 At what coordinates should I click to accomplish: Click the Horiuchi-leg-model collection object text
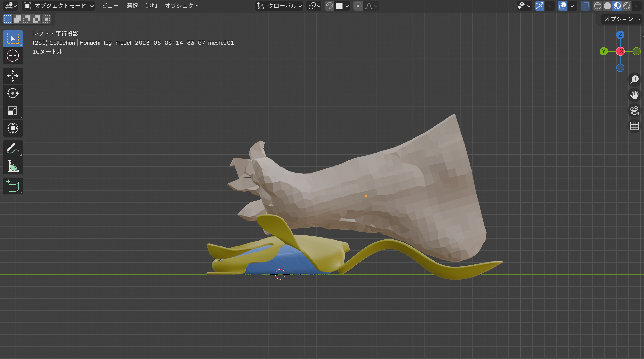[x=133, y=43]
